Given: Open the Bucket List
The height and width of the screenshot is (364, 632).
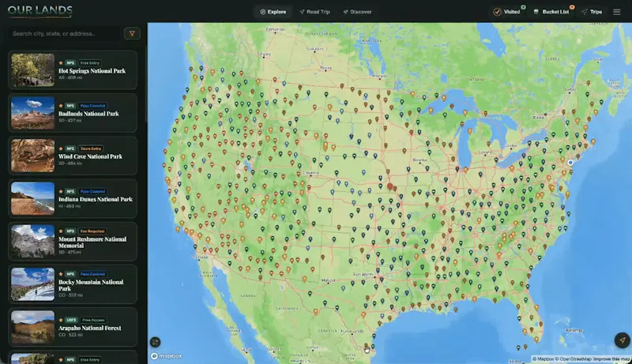Looking at the screenshot, I should pyautogui.click(x=551, y=12).
